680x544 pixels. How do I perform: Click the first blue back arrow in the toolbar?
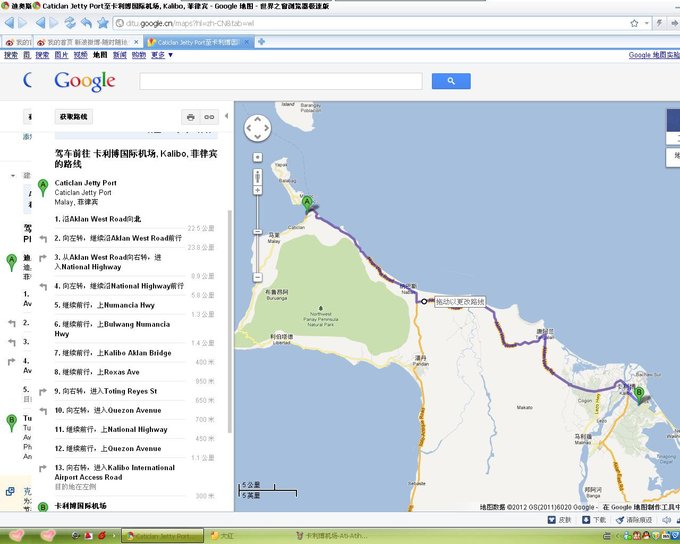pyautogui.click(x=9, y=23)
